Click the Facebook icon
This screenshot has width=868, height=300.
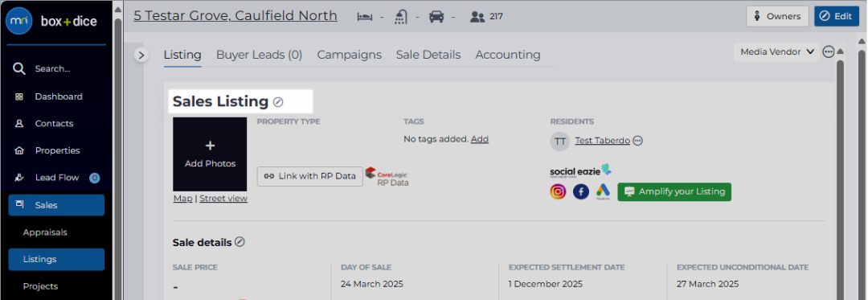click(581, 191)
